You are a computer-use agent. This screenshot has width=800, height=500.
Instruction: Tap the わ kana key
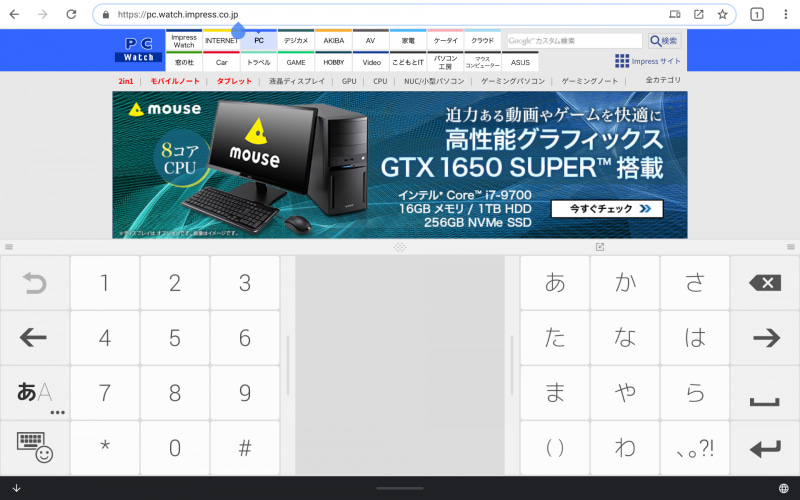tap(625, 447)
